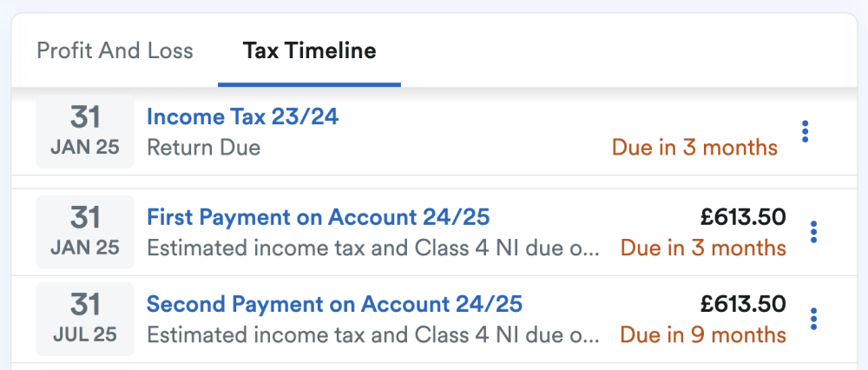Open the Income Tax 23/24 link

point(242,116)
